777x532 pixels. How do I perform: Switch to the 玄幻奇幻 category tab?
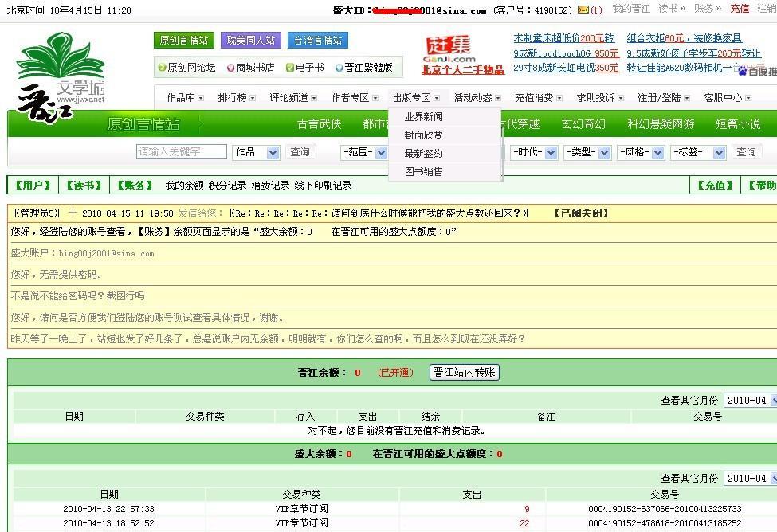[583, 123]
